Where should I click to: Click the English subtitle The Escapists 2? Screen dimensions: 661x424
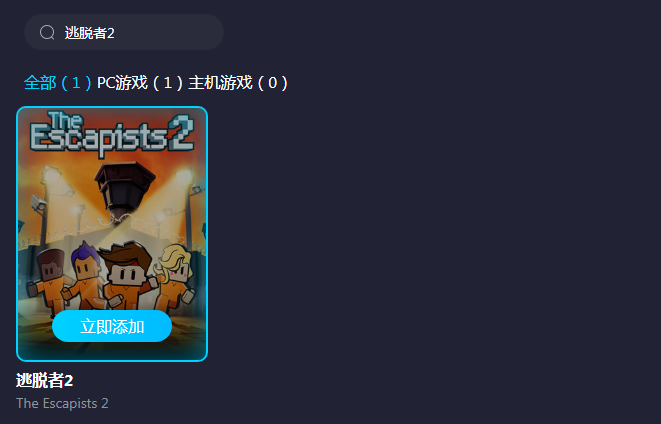click(x=62, y=404)
